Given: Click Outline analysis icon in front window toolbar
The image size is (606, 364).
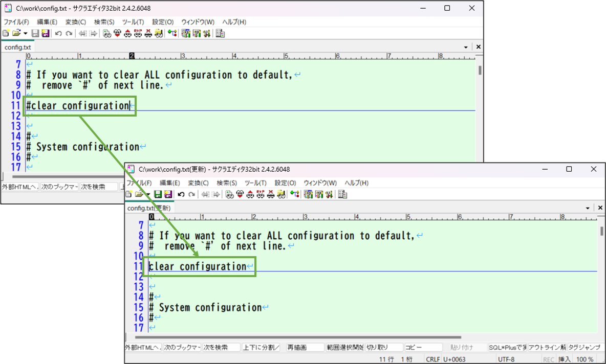Looking at the screenshot, I should pyautogui.click(x=295, y=194).
